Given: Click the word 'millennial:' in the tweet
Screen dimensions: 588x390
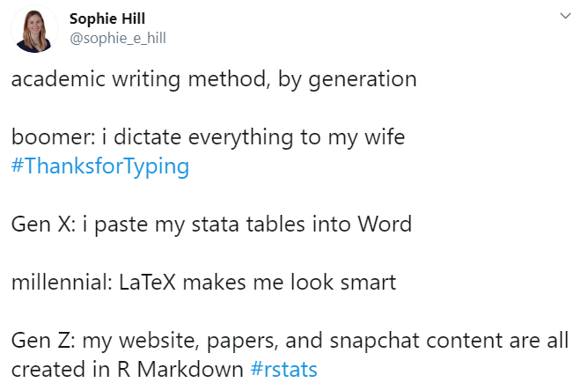Looking at the screenshot, I should click(x=62, y=283).
